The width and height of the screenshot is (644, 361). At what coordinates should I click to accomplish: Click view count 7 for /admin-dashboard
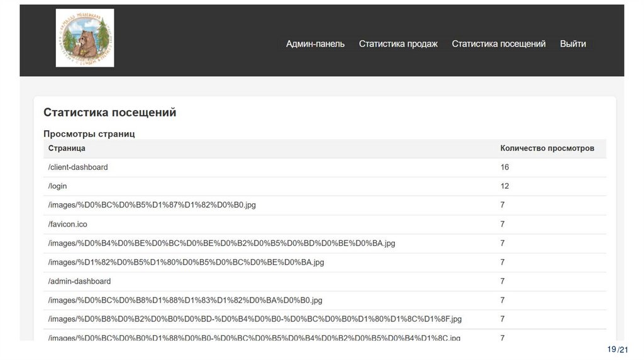pos(502,281)
